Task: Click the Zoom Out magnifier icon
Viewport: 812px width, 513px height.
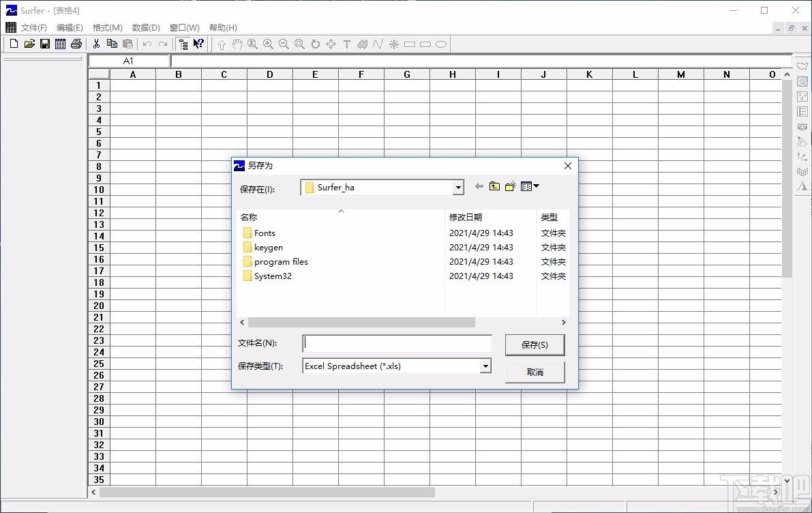Action: (x=284, y=44)
